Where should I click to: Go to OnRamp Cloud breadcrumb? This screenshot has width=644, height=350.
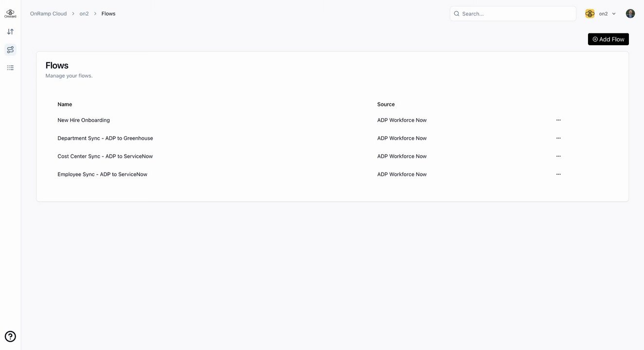tap(49, 14)
